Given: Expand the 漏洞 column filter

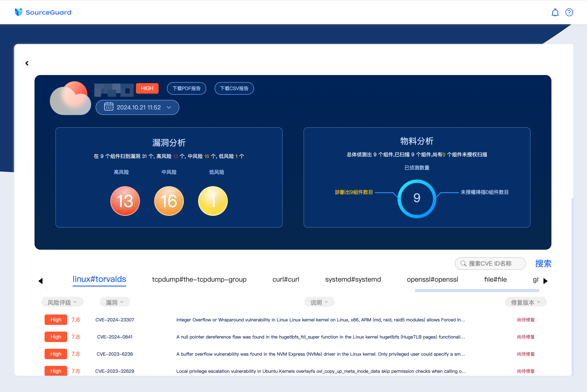Looking at the screenshot, I should pyautogui.click(x=114, y=302).
